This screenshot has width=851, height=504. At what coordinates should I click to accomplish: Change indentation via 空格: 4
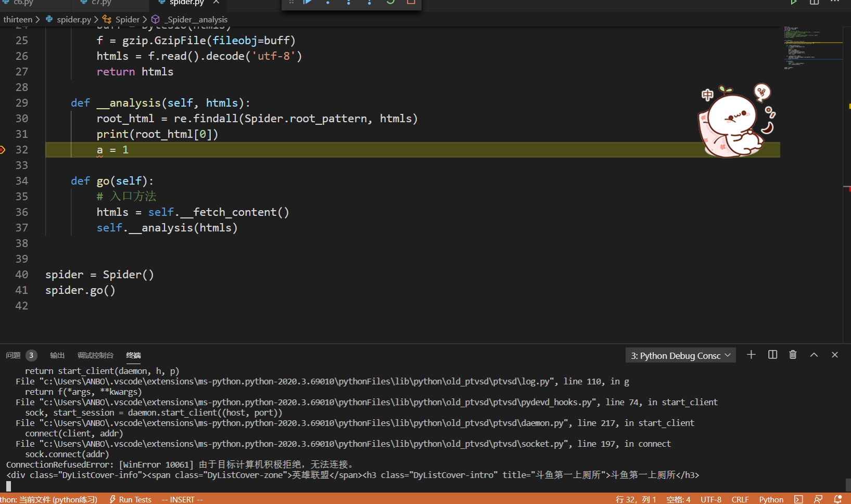click(x=678, y=499)
